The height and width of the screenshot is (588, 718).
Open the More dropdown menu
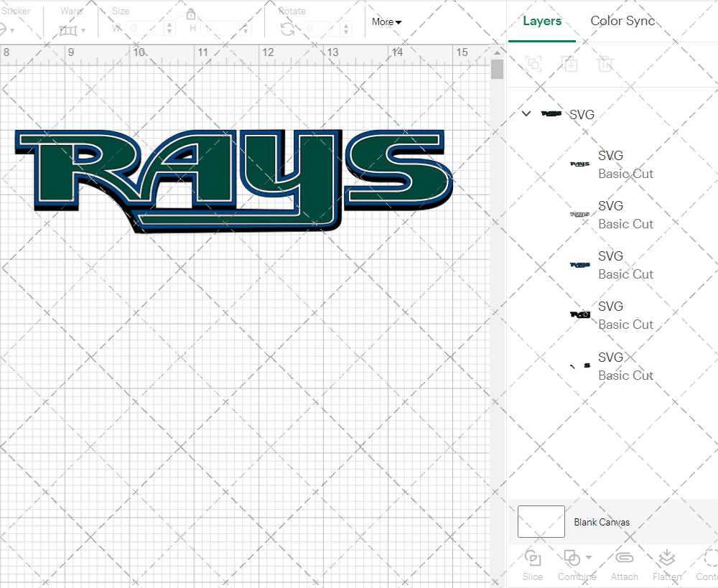coord(386,22)
